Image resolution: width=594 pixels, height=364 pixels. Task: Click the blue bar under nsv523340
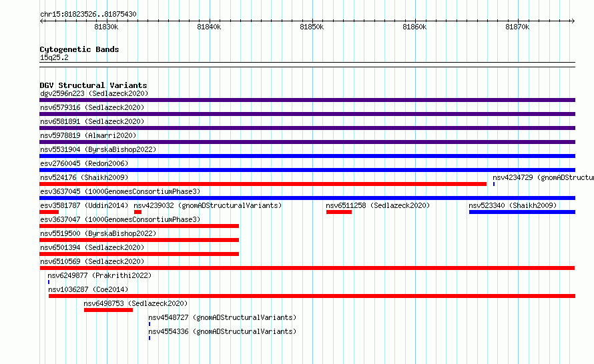point(522,212)
